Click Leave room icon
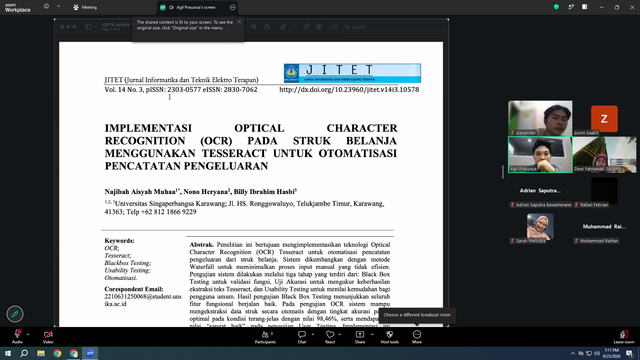This screenshot has height=360, width=640. coord(623,335)
